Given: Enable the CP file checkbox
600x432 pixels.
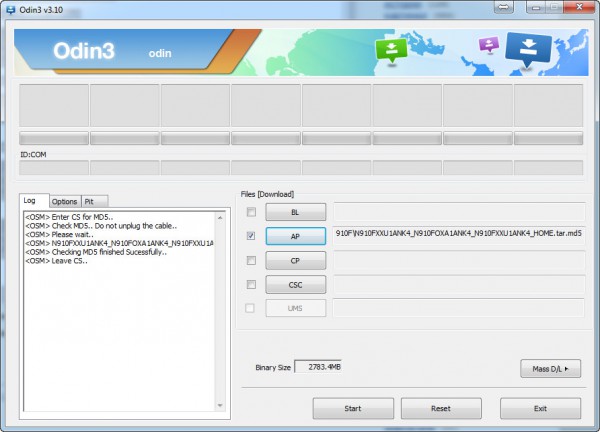Looking at the screenshot, I should (250, 260).
